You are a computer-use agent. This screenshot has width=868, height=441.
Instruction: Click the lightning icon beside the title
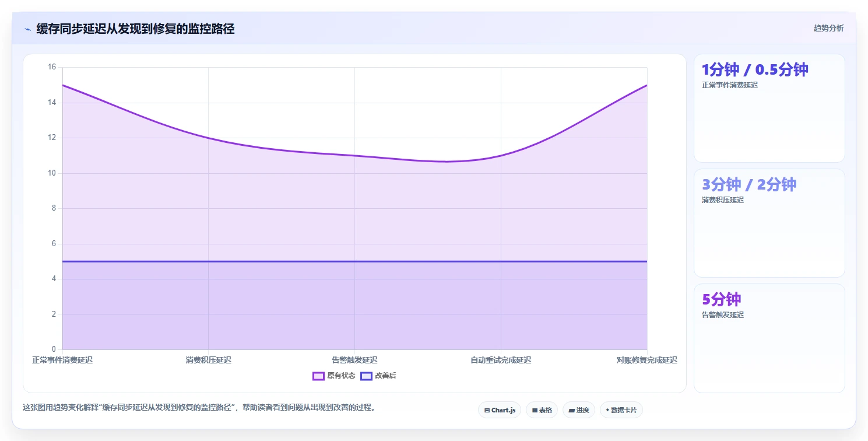(x=28, y=29)
